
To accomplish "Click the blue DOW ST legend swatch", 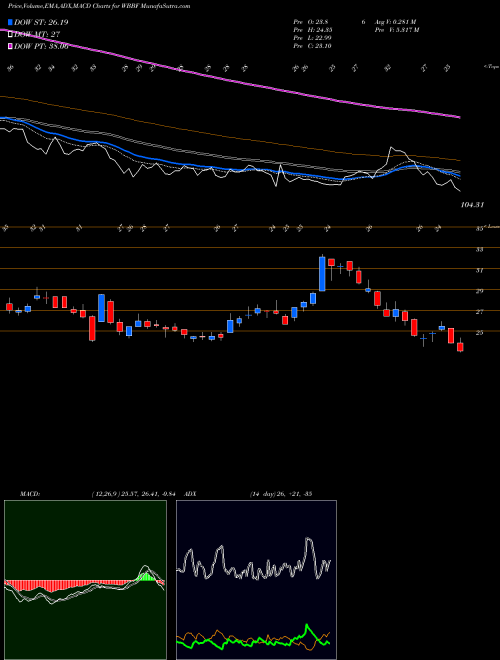I will (x=10, y=22).
